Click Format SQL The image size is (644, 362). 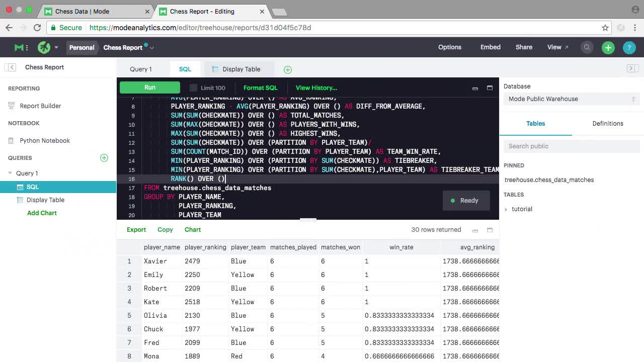(260, 88)
